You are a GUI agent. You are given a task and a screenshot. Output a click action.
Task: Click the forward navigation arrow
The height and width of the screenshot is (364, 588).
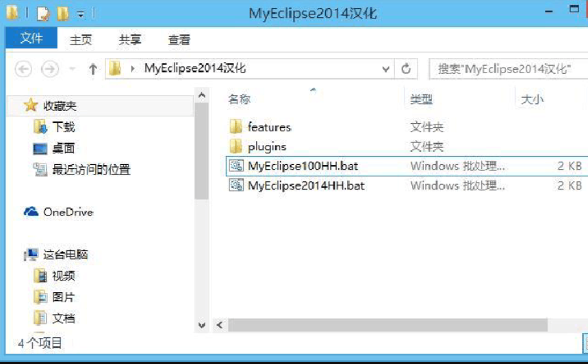point(49,69)
